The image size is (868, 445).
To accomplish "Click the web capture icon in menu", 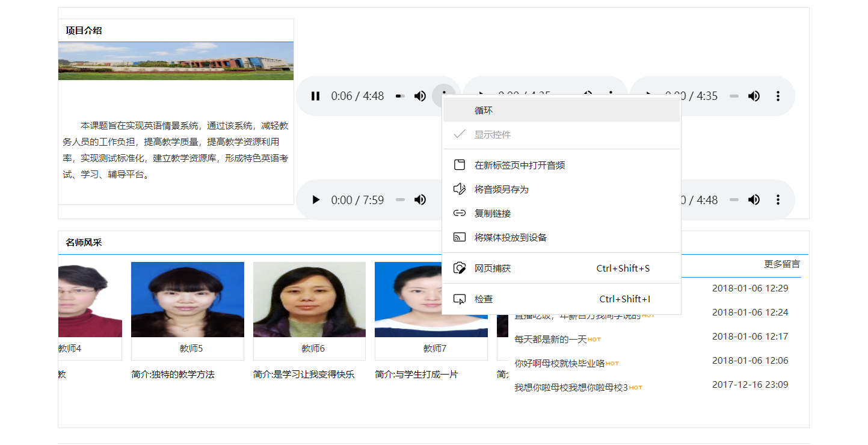I will tap(459, 268).
